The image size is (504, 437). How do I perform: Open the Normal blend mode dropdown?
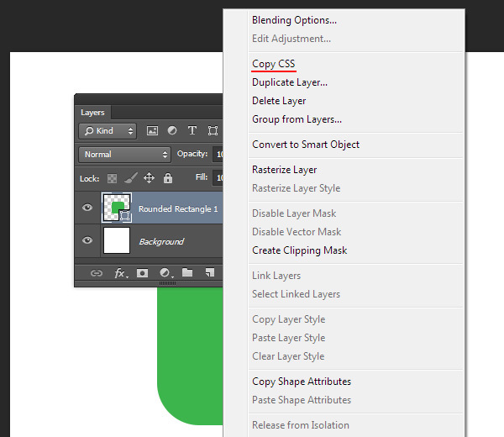124,155
